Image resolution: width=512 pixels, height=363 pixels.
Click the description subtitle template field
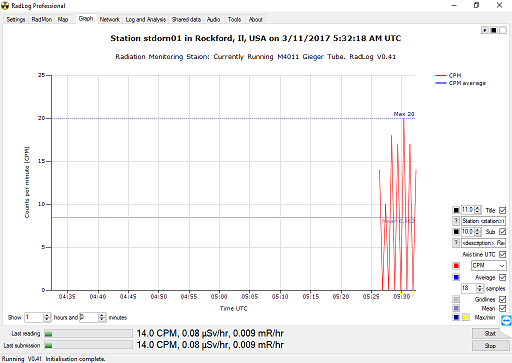tap(483, 243)
